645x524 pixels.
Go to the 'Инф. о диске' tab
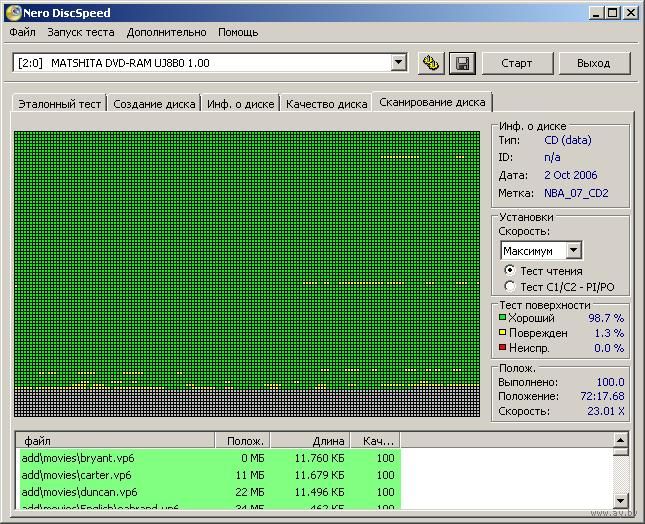pos(240,104)
